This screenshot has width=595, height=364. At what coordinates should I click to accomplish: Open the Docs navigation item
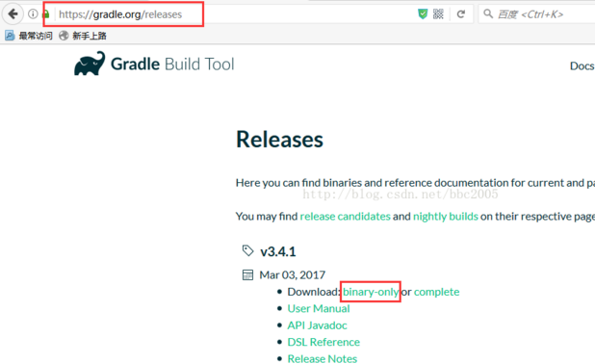coord(582,66)
